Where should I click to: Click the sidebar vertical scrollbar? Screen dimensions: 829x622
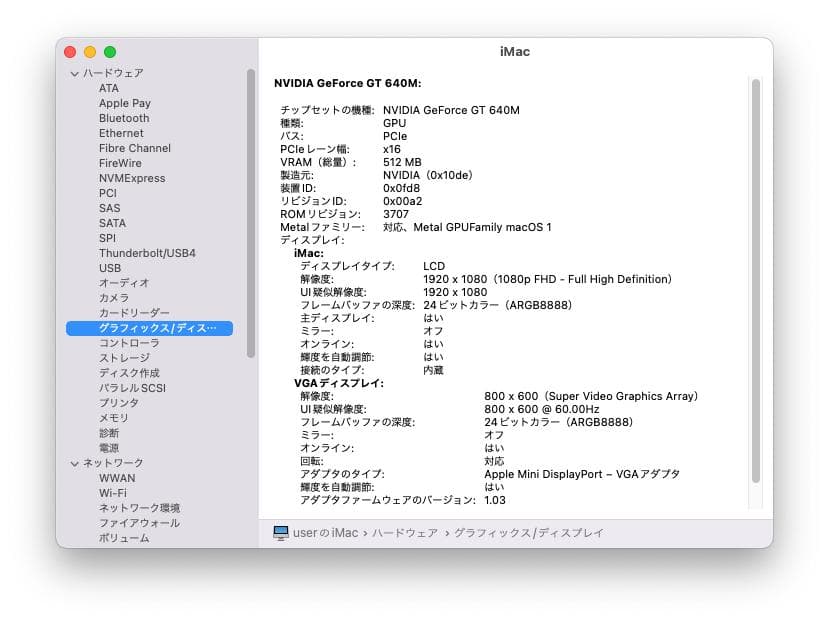click(x=251, y=210)
